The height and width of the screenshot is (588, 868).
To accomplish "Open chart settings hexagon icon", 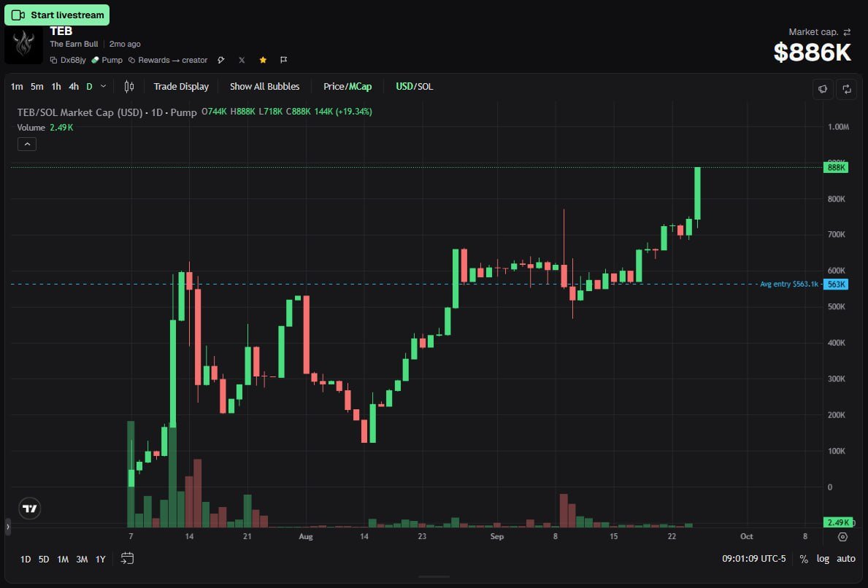I will pos(842,536).
